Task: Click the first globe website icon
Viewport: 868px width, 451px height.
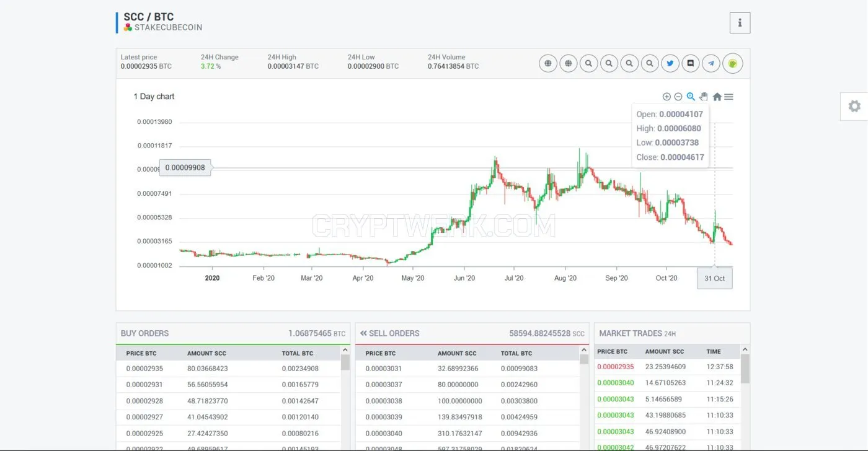Action: (x=548, y=63)
